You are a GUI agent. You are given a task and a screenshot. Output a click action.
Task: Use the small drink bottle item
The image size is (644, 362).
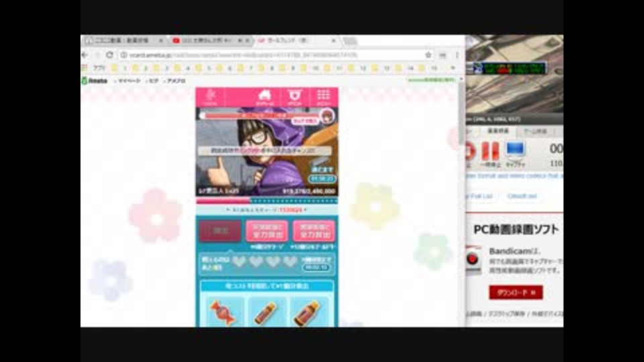[266, 313]
